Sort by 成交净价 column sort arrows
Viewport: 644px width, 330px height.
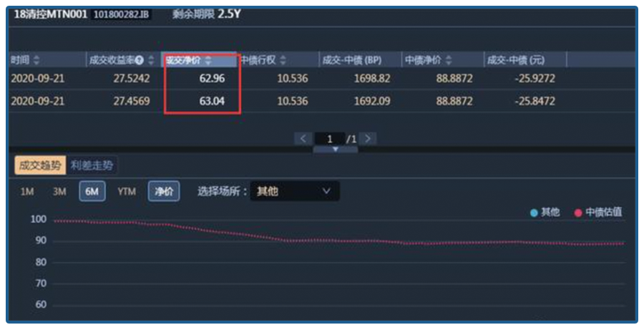[x=208, y=60]
